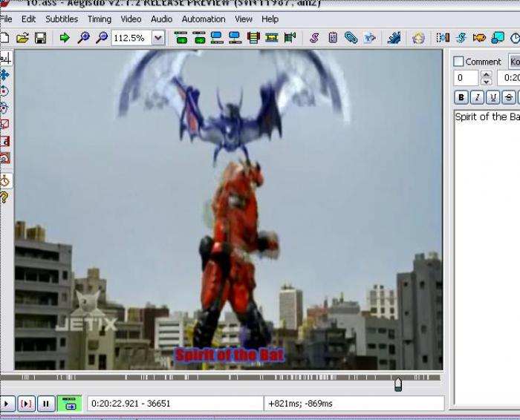Select rotate on Z axis visual tool
520x420 pixels.
[4, 91]
